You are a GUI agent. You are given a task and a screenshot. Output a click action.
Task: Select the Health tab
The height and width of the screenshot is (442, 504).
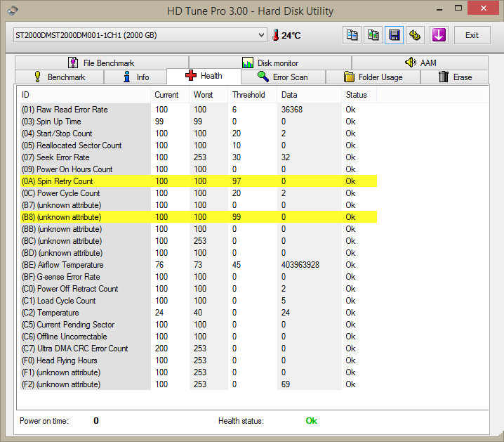pos(204,76)
